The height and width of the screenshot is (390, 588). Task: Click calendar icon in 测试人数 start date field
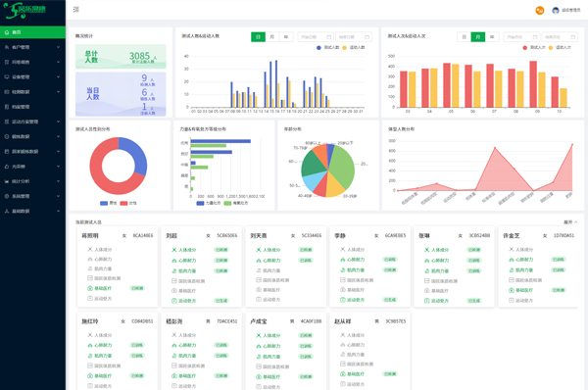(x=329, y=37)
